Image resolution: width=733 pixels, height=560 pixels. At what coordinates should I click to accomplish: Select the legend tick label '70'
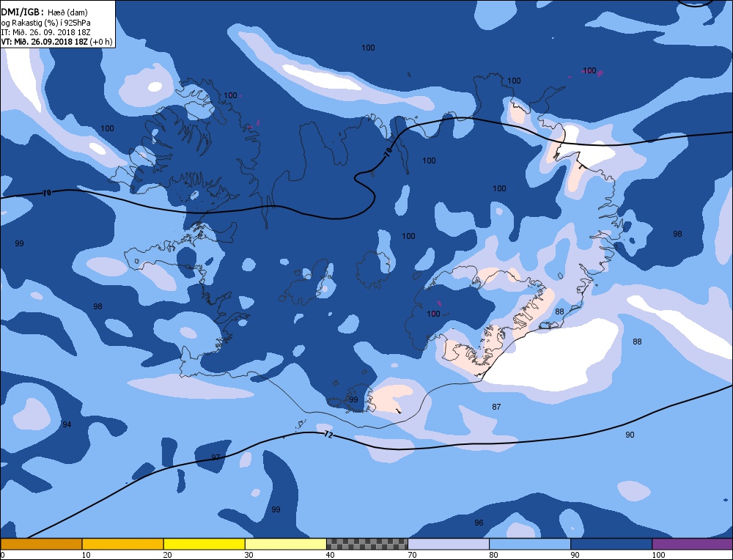click(x=412, y=556)
